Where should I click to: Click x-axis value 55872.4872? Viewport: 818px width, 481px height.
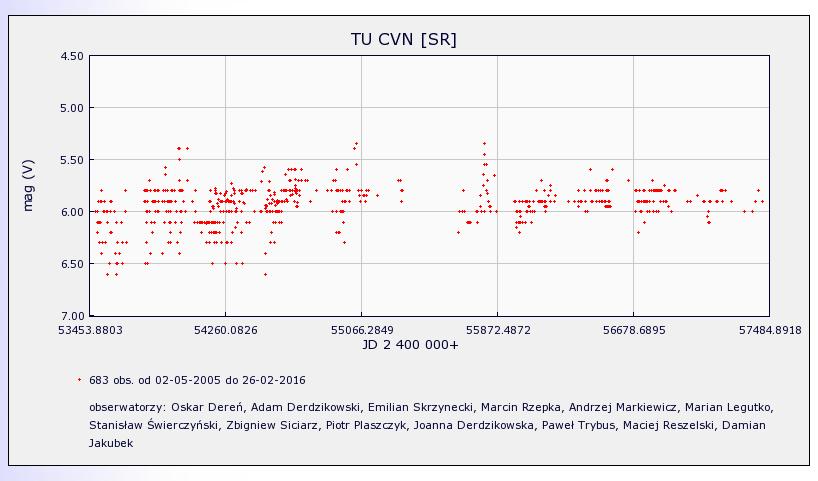tap(498, 330)
